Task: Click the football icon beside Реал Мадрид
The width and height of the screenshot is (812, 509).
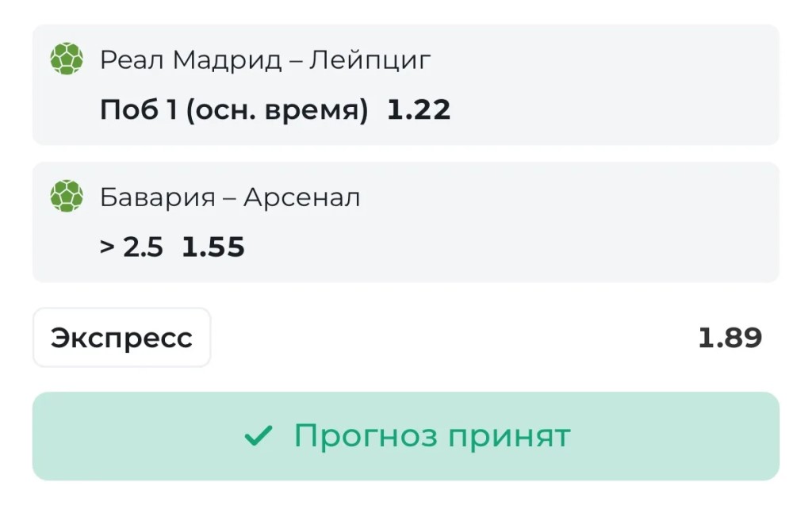Action: point(67,59)
